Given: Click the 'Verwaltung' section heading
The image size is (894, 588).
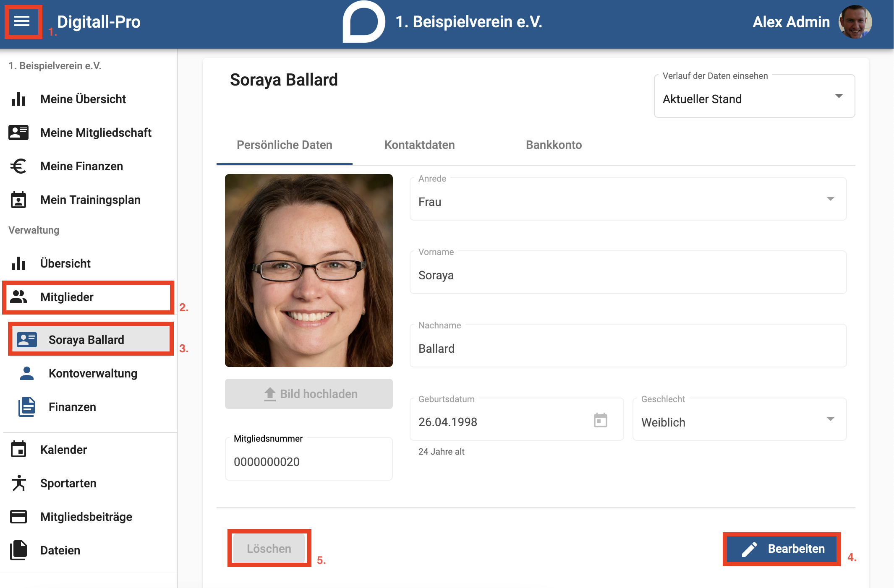Looking at the screenshot, I should pyautogui.click(x=34, y=230).
